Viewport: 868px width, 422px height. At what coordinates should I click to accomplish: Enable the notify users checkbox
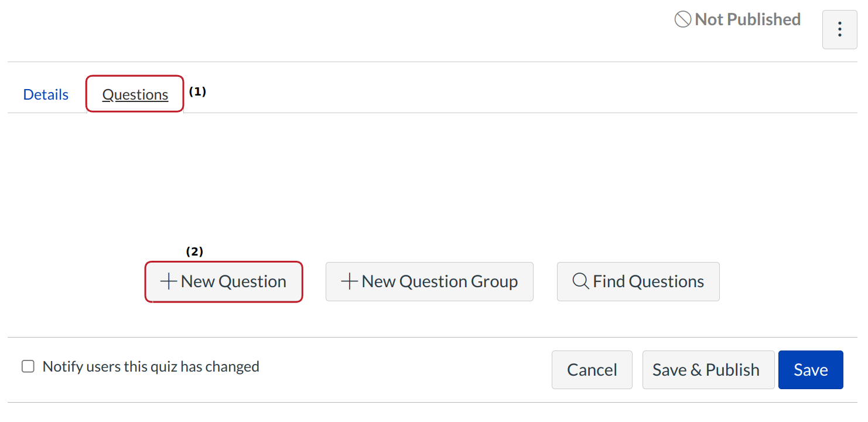click(28, 367)
